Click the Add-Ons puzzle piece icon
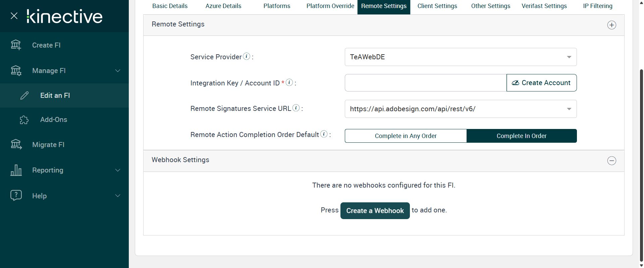This screenshot has width=644, height=268. pos(24,120)
